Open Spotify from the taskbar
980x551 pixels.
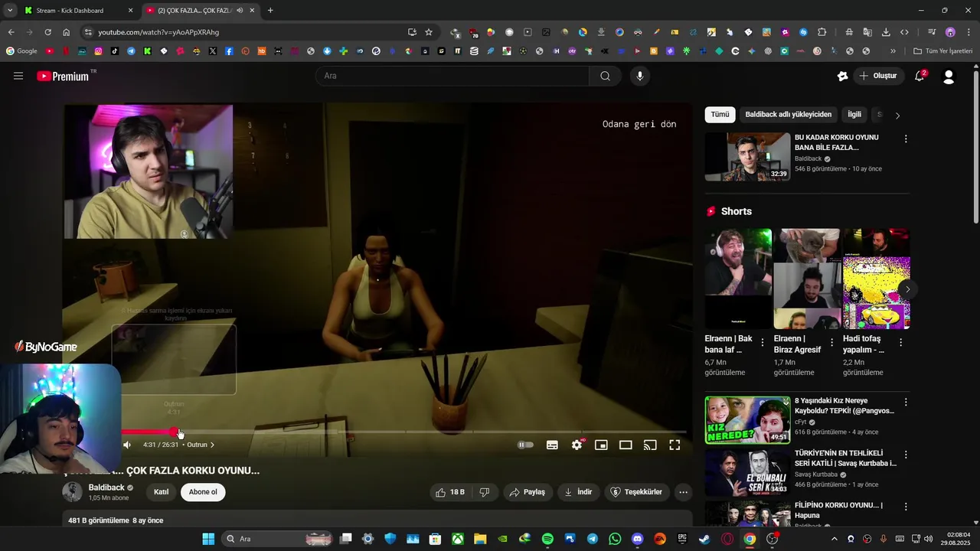(x=547, y=539)
